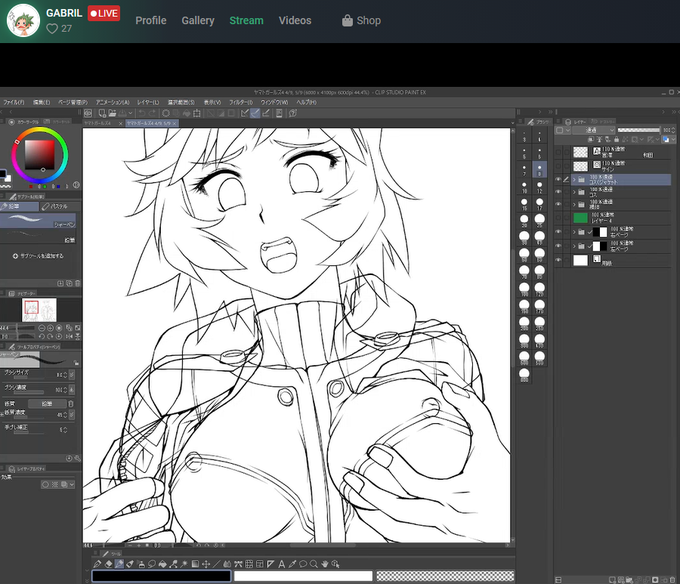Select the highlighted Pencil tool icon
Image resolution: width=680 pixels, height=584 pixels.
[119, 564]
